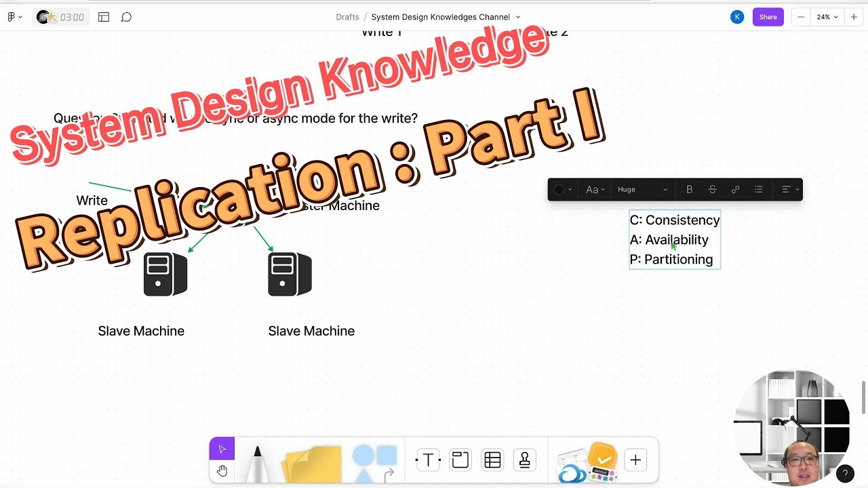
Task: Select the 'A: Availability' text line
Action: tap(669, 240)
